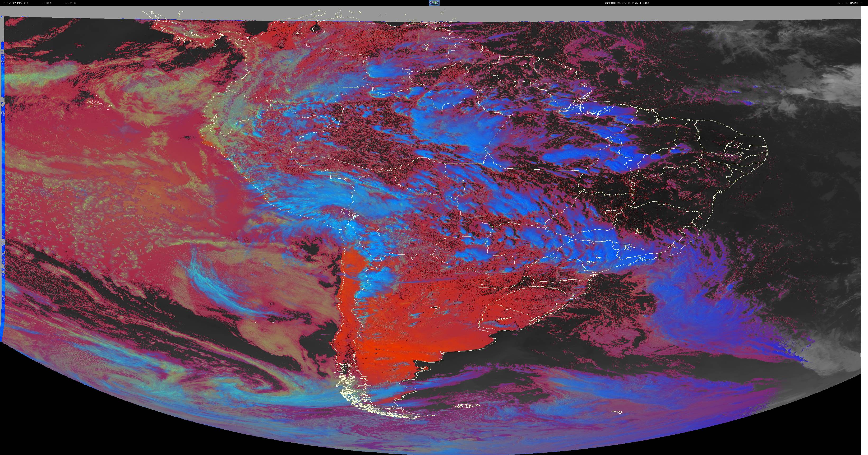The height and width of the screenshot is (455, 868).
Task: Click the GOES10 satellite label
Action: (70, 3)
